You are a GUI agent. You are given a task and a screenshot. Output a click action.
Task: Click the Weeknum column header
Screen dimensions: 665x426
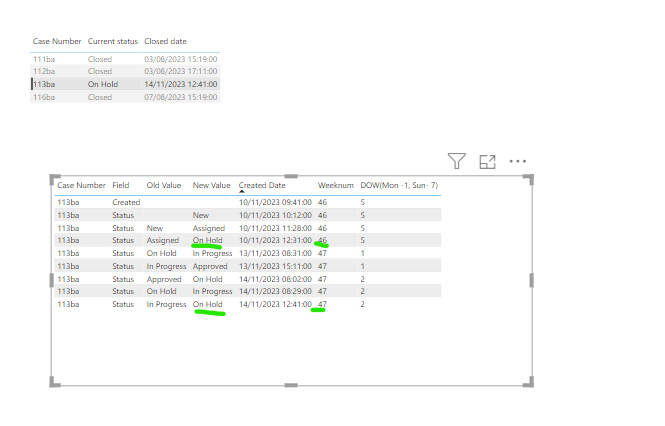[x=335, y=185]
